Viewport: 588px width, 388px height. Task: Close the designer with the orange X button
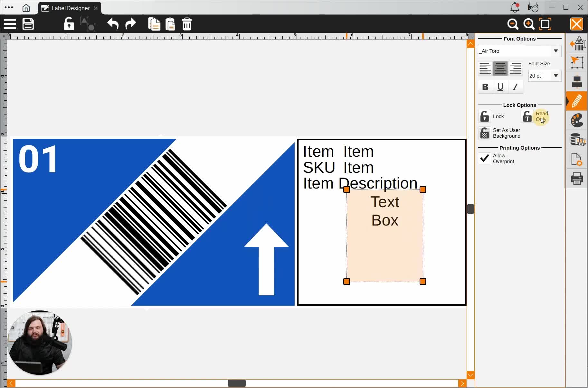tap(577, 24)
